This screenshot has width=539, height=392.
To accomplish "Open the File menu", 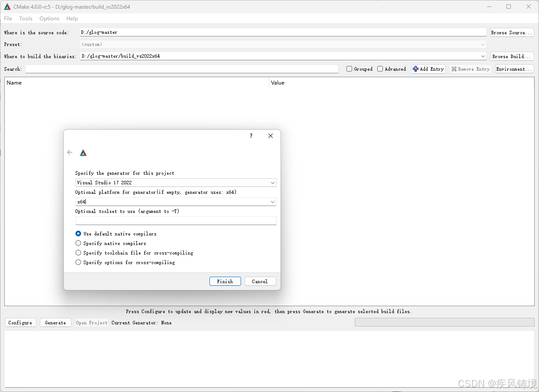I will click(8, 19).
